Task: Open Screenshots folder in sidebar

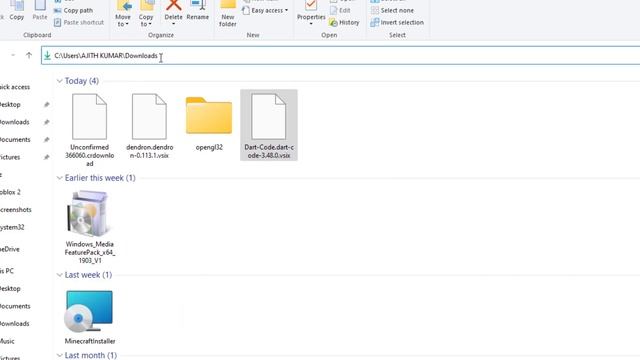Action: point(16,209)
